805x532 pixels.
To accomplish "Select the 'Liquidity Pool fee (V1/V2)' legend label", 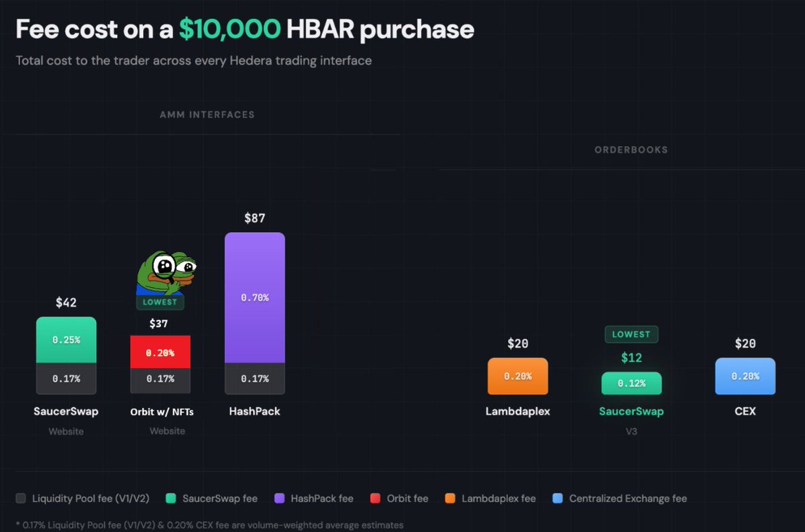I will click(x=91, y=498).
